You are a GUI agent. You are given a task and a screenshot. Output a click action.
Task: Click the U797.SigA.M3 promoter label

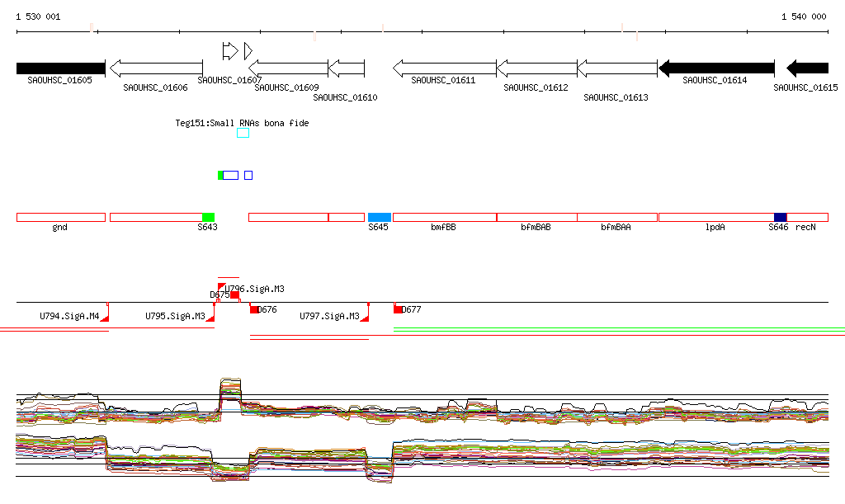(329, 316)
